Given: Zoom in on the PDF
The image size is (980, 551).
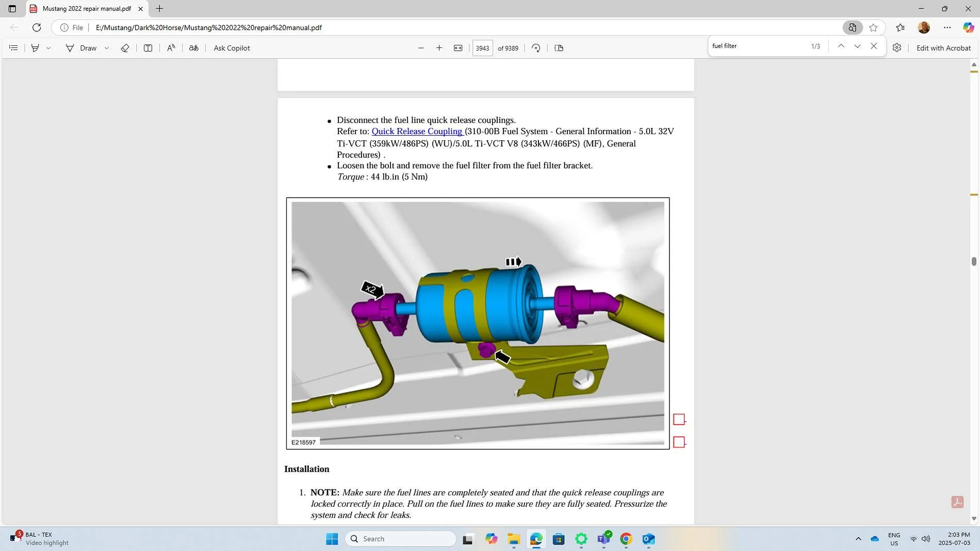Looking at the screenshot, I should 439,48.
